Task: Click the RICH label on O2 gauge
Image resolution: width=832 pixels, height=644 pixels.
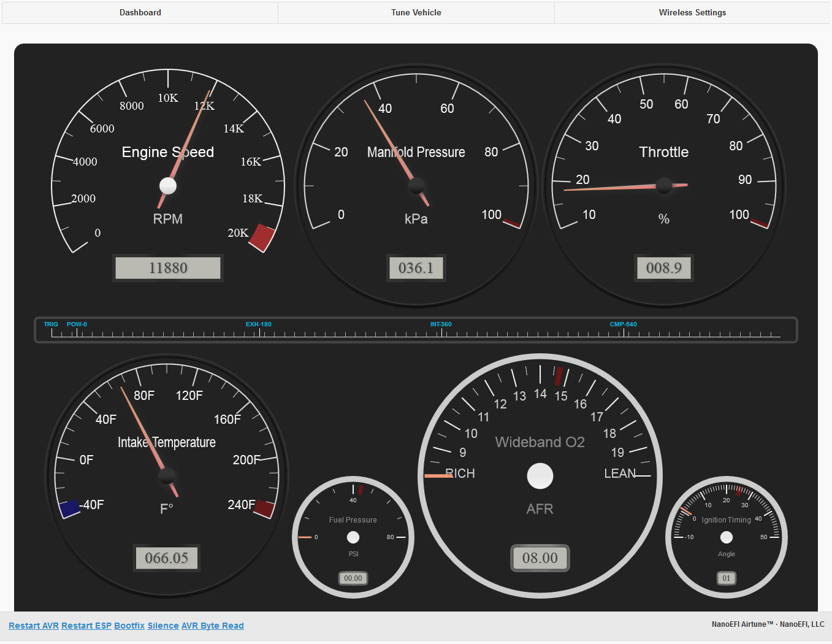Action: pyautogui.click(x=460, y=473)
